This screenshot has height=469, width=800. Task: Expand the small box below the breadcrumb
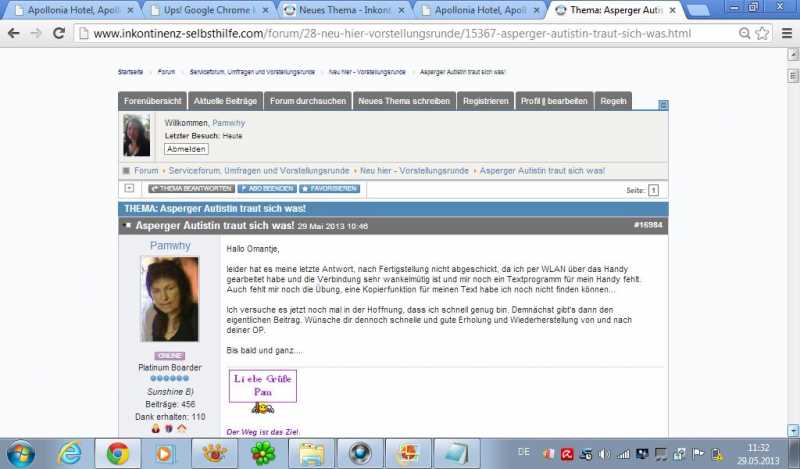(x=129, y=188)
